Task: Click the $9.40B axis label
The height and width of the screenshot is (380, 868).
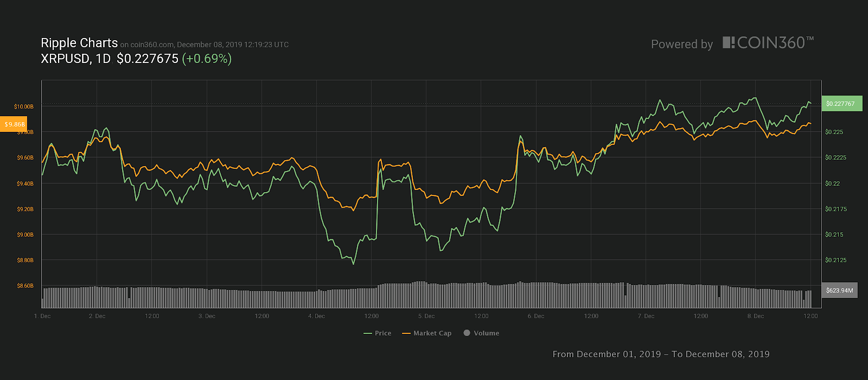Action: pos(25,183)
